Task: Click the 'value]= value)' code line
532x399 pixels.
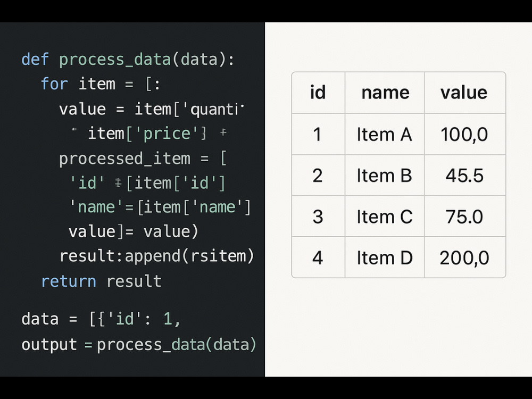Action: pyautogui.click(x=134, y=232)
